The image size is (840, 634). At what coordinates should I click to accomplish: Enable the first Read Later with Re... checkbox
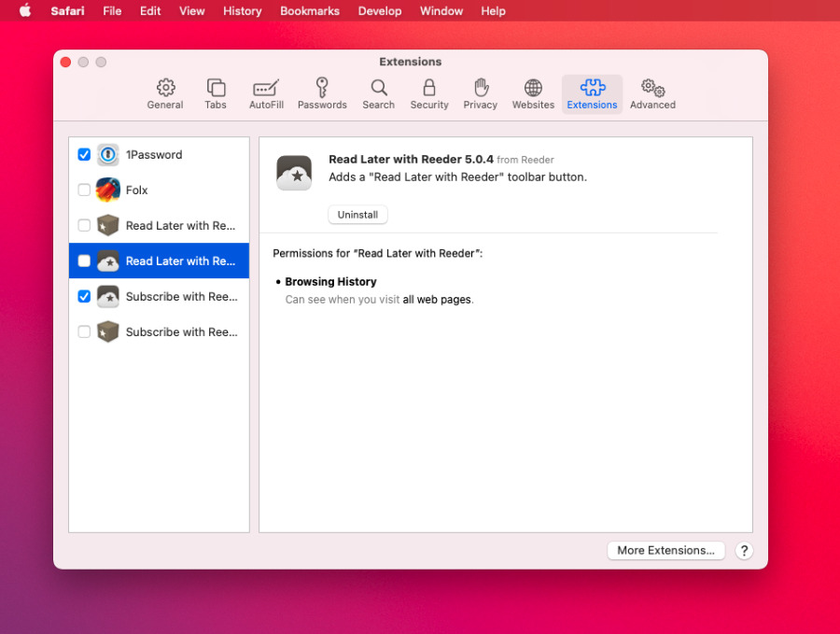(x=84, y=226)
